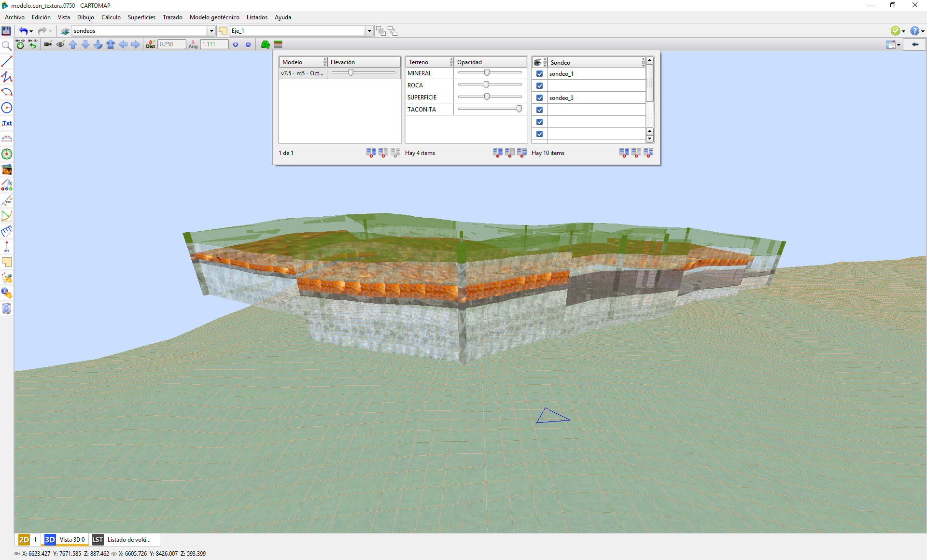Click the Dist value input field

171,44
